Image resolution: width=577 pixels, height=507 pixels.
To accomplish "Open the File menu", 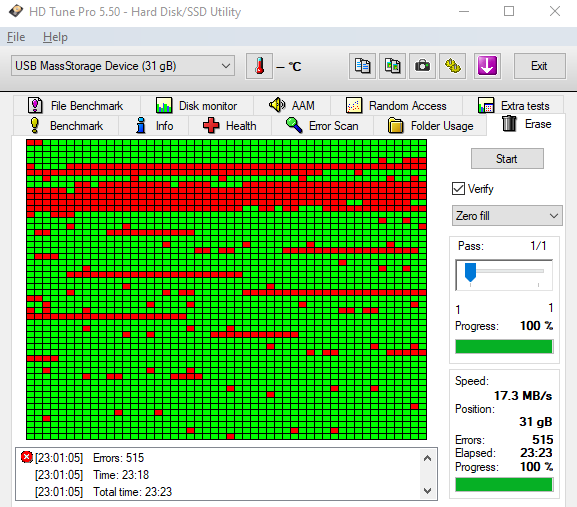I will coord(16,37).
